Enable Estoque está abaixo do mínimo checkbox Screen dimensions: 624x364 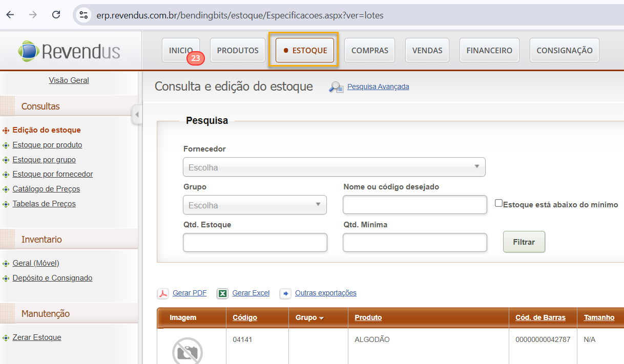click(498, 203)
